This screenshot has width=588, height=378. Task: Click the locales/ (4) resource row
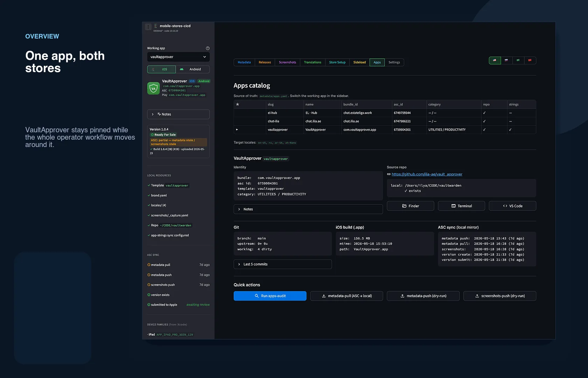point(157,205)
